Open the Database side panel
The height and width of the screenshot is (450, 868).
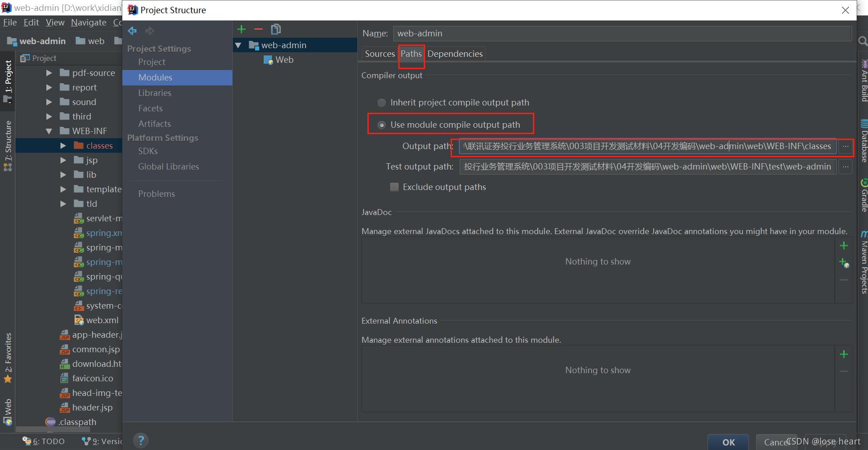pyautogui.click(x=863, y=140)
